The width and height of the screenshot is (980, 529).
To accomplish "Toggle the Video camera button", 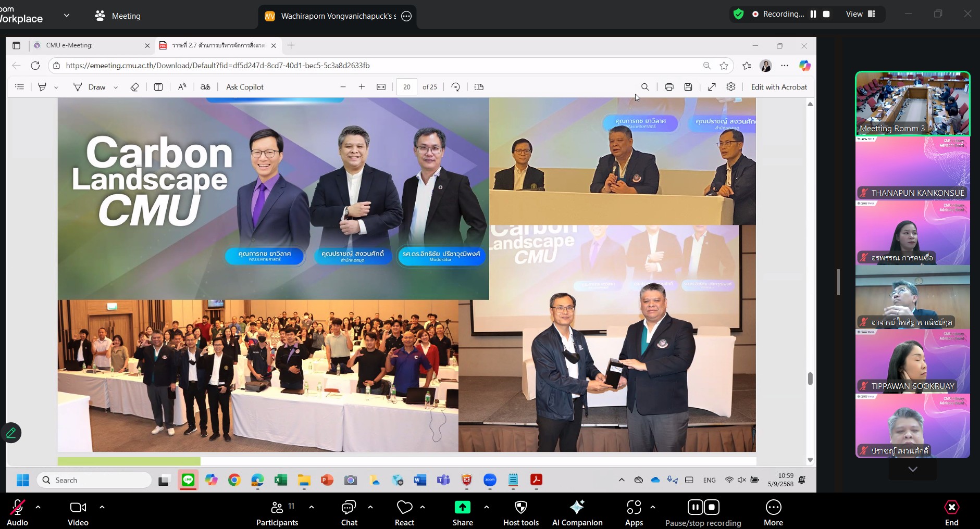I will (78, 513).
